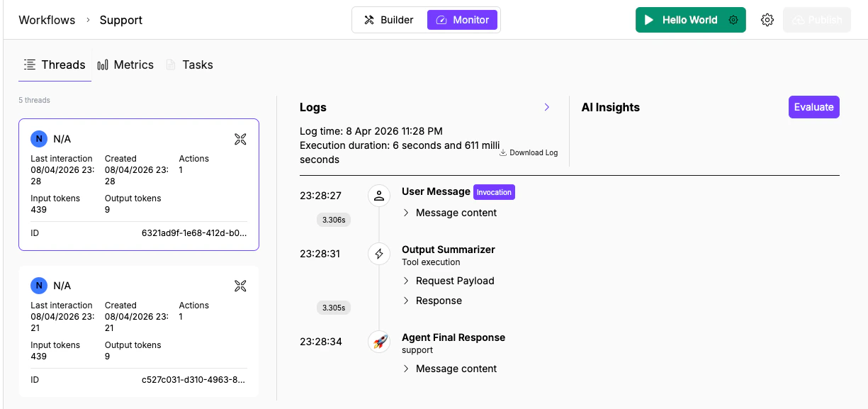
Task: Click the Evaluate button in AI Insights
Action: point(813,107)
